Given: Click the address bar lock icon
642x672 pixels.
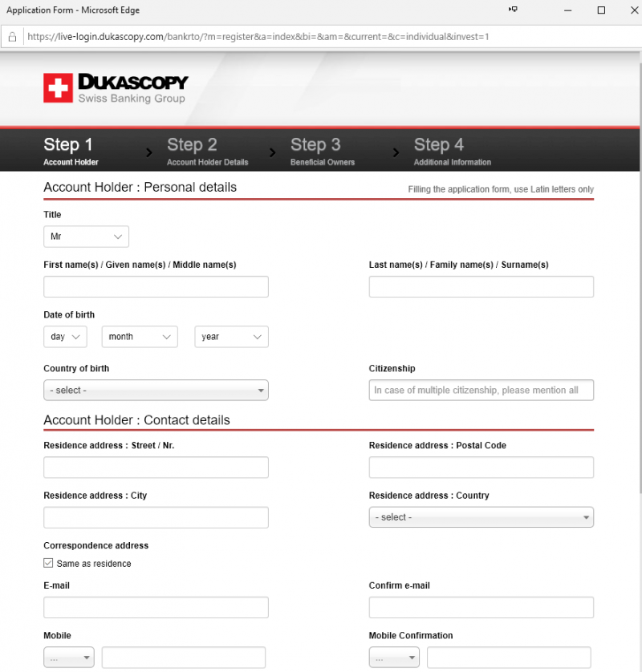Looking at the screenshot, I should (x=12, y=37).
